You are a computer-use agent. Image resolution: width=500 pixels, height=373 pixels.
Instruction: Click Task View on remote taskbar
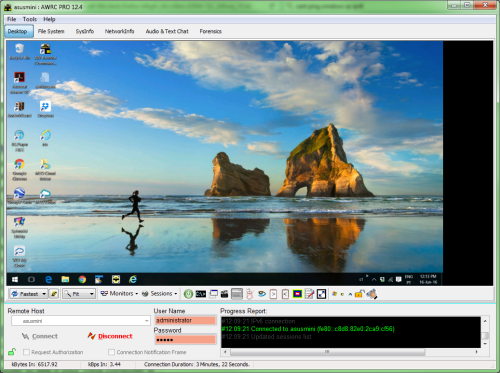31,279
